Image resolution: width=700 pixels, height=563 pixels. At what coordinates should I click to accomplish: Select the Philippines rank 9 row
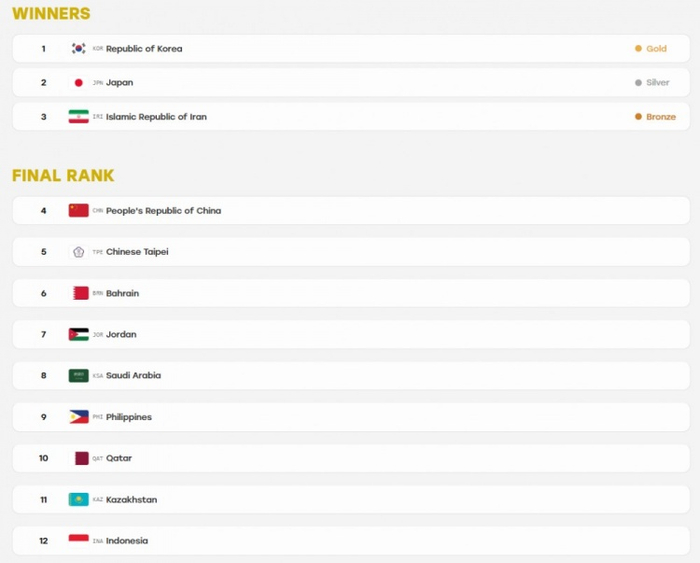tap(351, 417)
